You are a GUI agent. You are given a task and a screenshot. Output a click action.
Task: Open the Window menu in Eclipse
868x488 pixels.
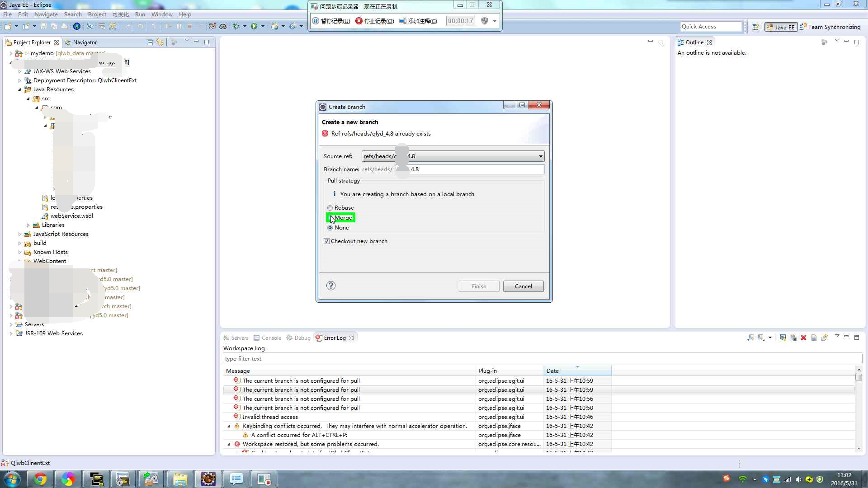click(161, 14)
